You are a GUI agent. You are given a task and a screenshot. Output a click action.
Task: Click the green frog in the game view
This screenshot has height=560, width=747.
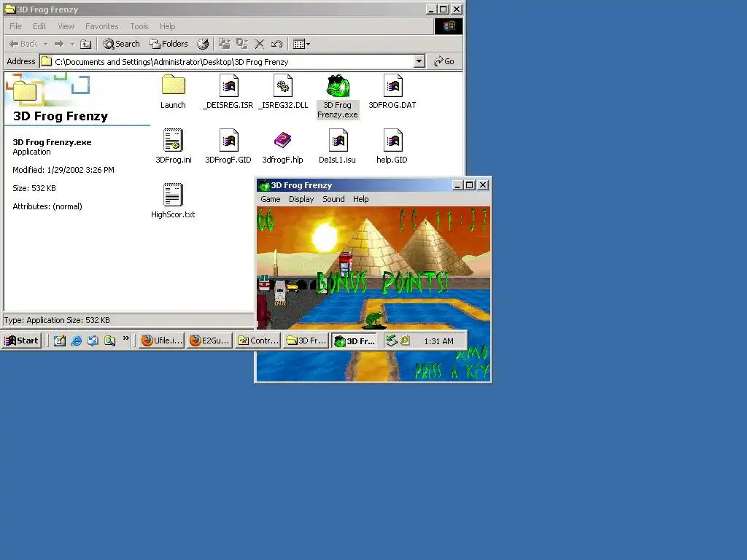tap(374, 320)
